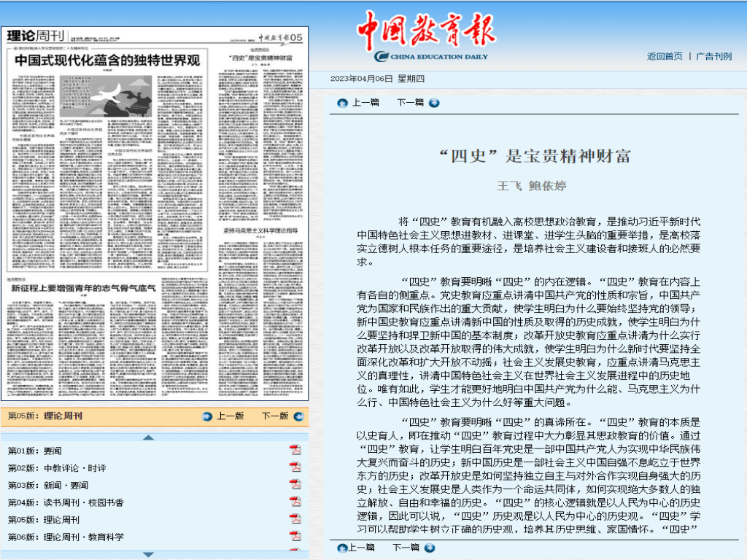This screenshot has height=560, width=747.
Task: Click the bird illustration on the page thumbnail
Action: pos(106,97)
